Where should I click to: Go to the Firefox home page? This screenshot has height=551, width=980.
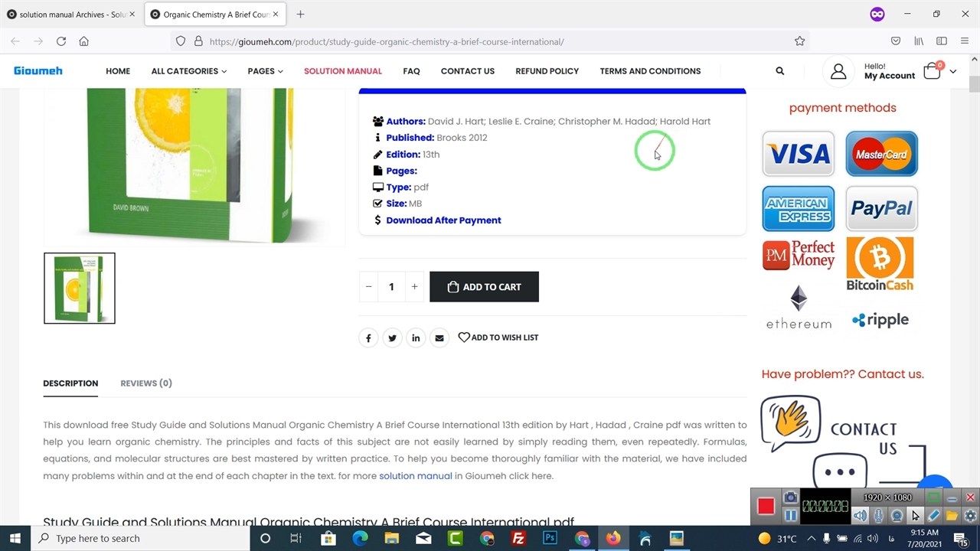click(83, 41)
